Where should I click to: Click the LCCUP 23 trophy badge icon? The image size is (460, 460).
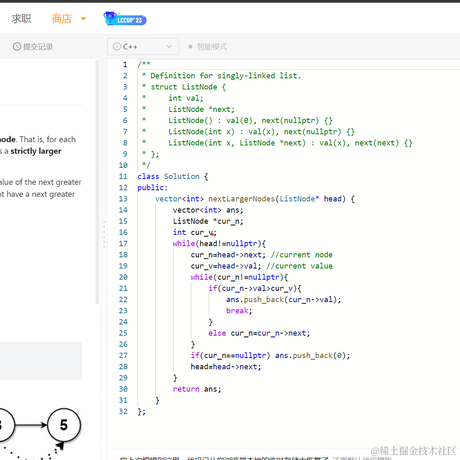(125, 19)
